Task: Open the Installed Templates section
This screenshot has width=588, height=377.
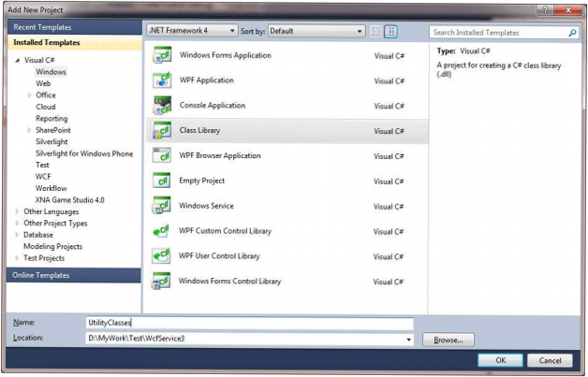Action: [74, 43]
